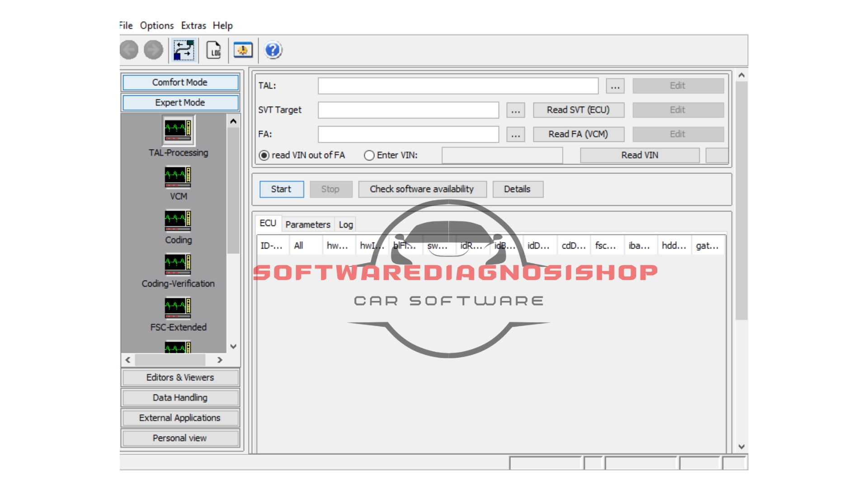This screenshot has height=488, width=868.
Task: Open the Options menu
Action: pyautogui.click(x=157, y=25)
